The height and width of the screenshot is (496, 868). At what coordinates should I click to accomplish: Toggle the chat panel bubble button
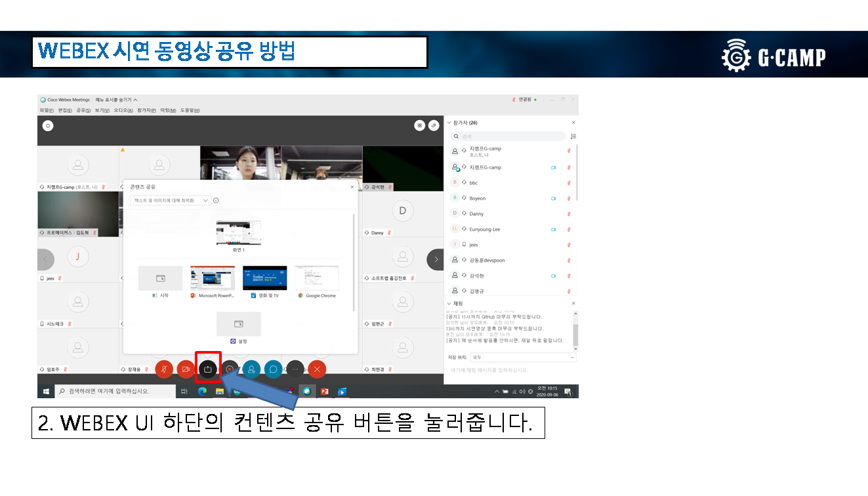273,369
